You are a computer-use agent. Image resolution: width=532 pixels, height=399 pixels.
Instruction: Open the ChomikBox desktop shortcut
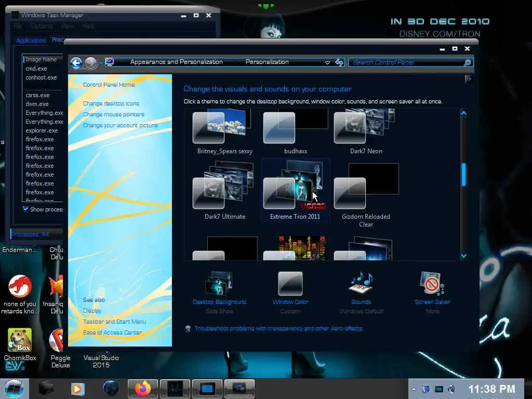click(x=20, y=344)
